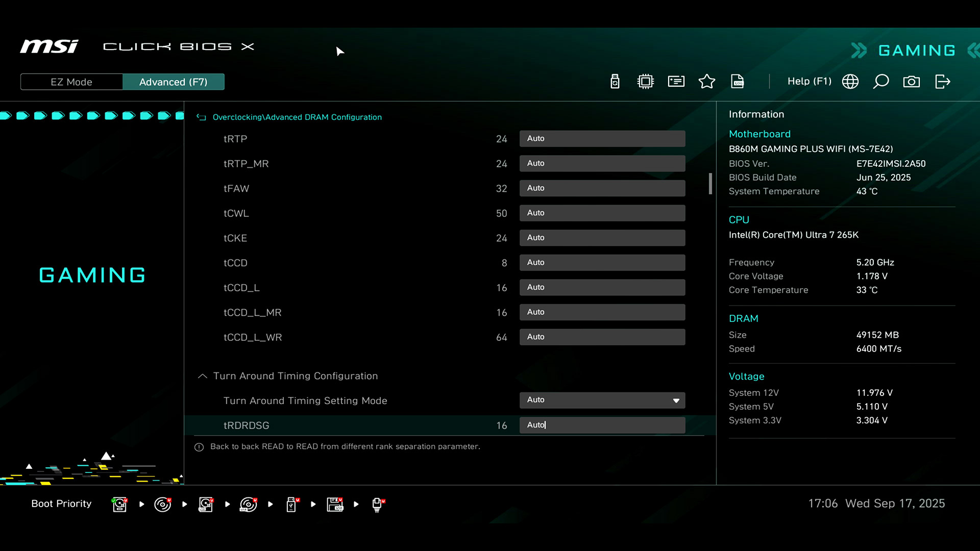980x551 pixels.
Task: Click Help (F1) button
Action: pos(809,82)
